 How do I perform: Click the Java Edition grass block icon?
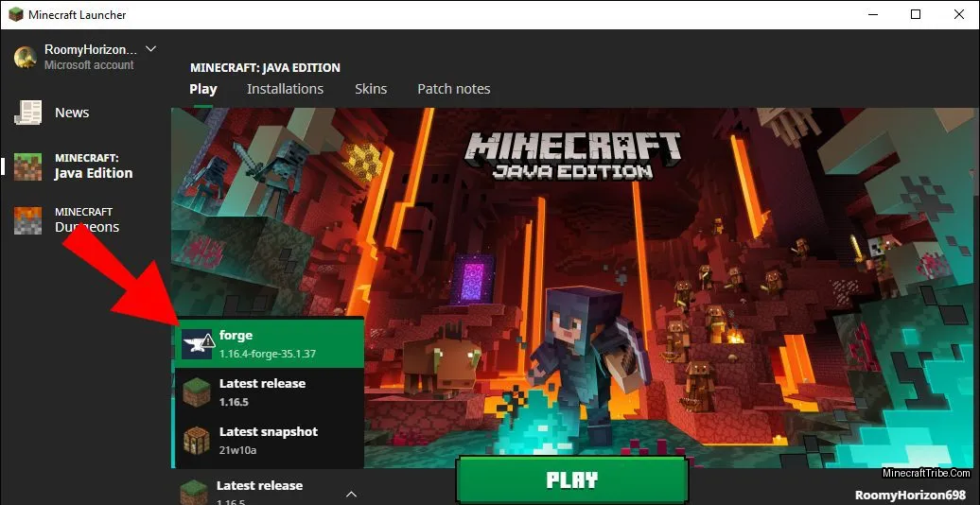pos(28,166)
